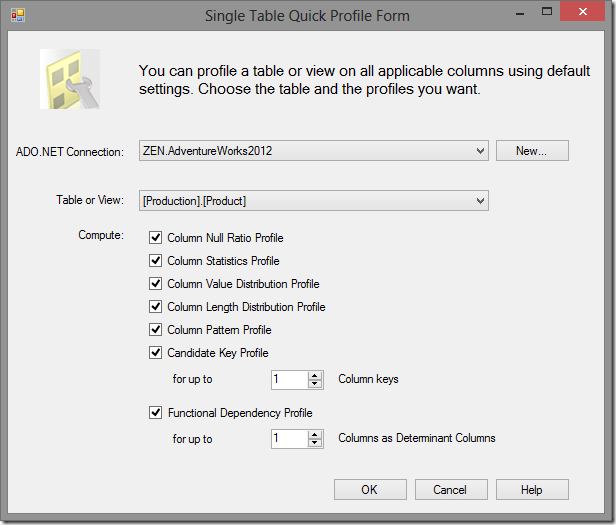Close the Single Table Quick Profile Form
616x525 pixels.
[590, 14]
